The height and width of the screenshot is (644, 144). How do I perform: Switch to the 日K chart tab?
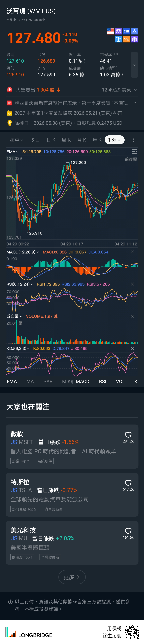click(51, 140)
